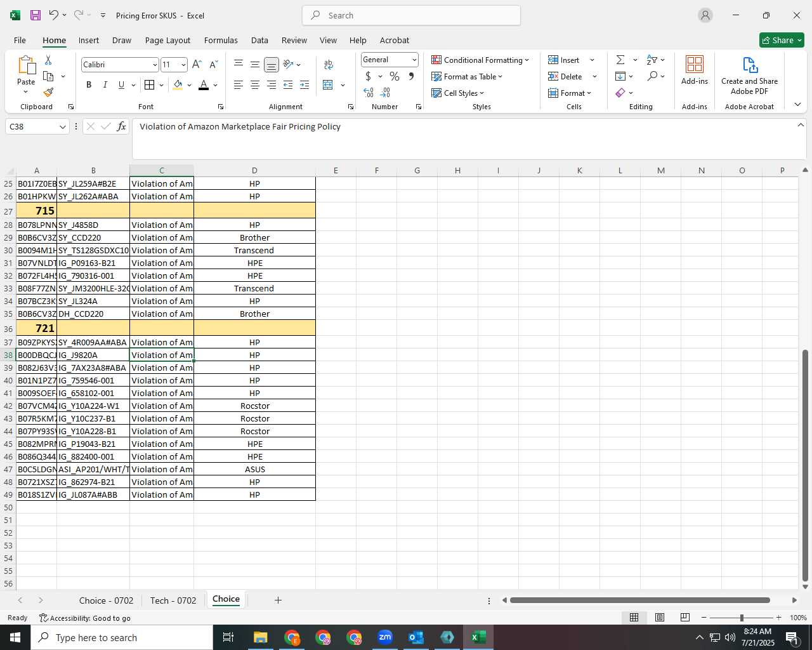Increase indent in the cell

click(x=304, y=84)
